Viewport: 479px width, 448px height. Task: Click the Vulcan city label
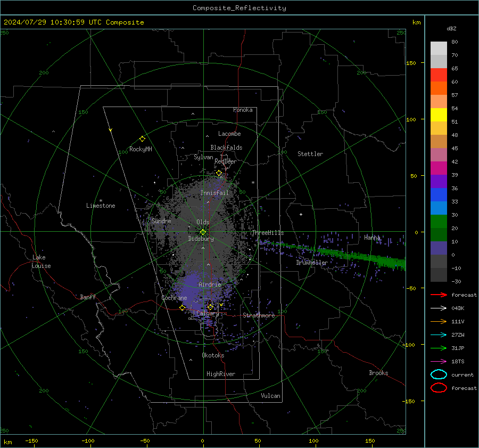coord(271,396)
